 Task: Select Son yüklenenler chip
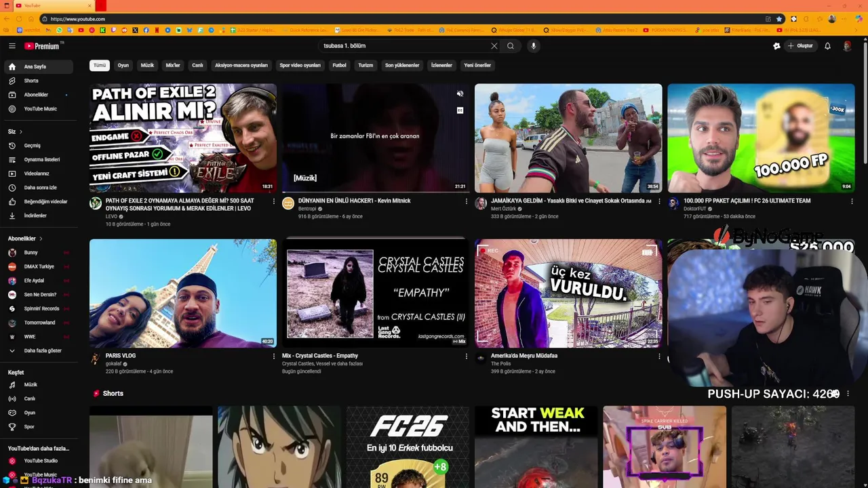pos(402,65)
